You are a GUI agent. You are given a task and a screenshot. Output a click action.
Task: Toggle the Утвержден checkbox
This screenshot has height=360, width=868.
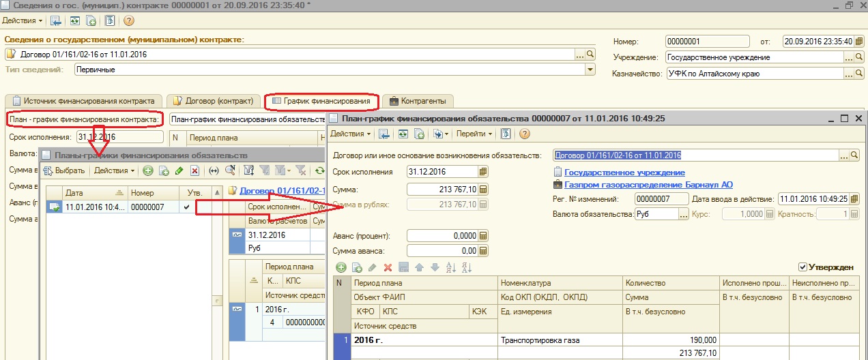click(802, 267)
